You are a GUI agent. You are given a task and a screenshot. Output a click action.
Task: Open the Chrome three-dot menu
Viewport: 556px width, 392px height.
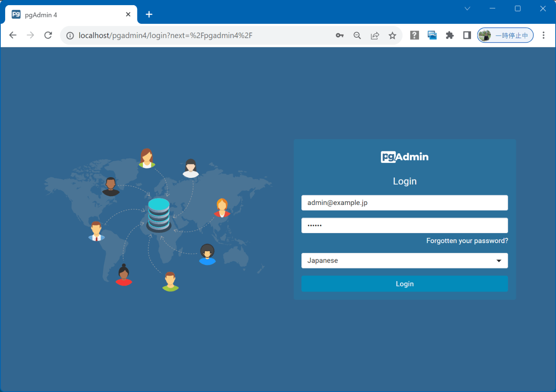tap(543, 35)
